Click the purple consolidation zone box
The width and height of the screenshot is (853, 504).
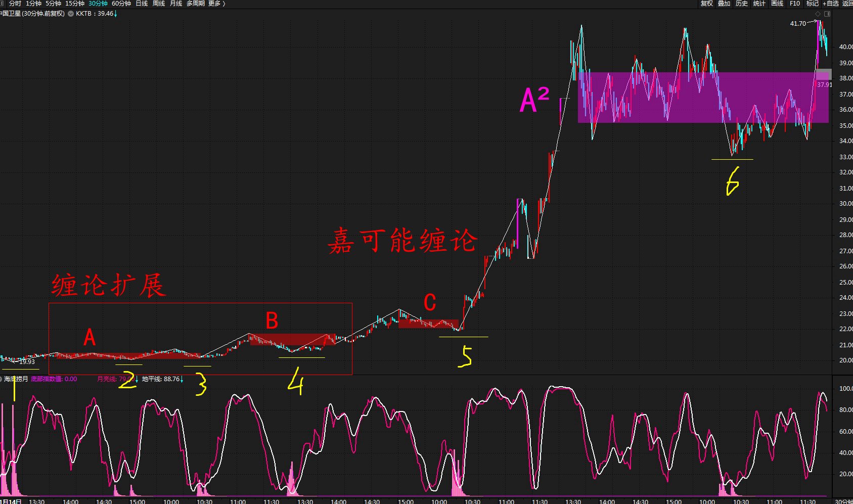[703, 97]
